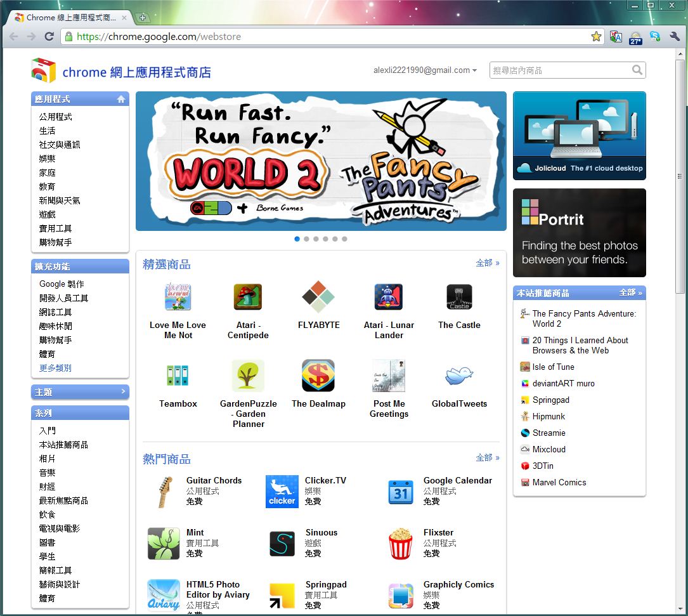The image size is (688, 616).
Task: Expand 更多類別 under extensions
Action: (55, 368)
